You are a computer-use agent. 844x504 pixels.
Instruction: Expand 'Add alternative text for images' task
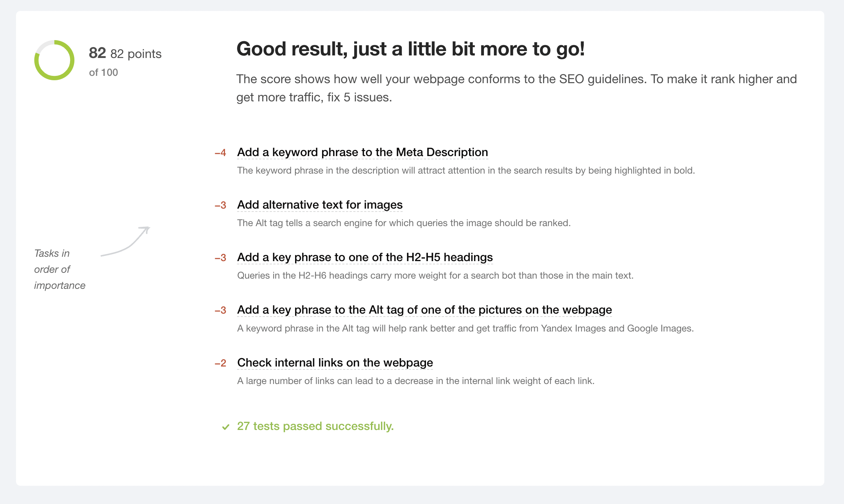tap(320, 205)
